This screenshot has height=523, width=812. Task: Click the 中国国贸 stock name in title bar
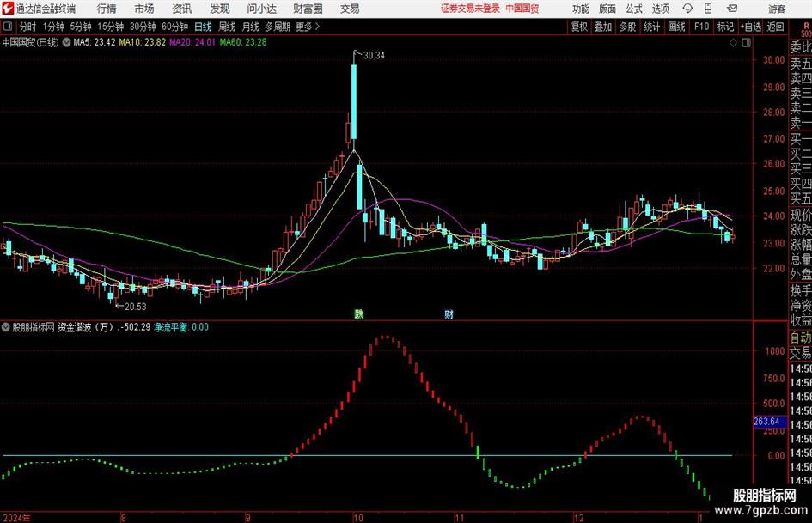pos(522,9)
